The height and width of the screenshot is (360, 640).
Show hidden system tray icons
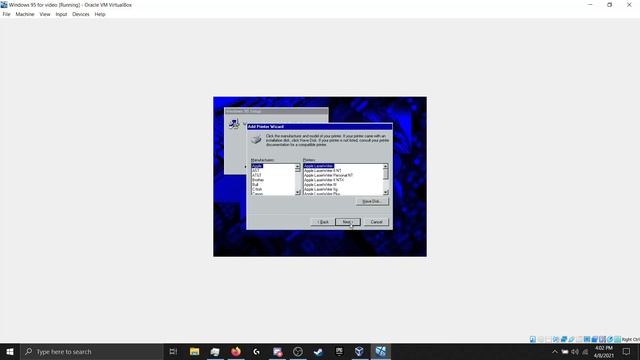555,352
